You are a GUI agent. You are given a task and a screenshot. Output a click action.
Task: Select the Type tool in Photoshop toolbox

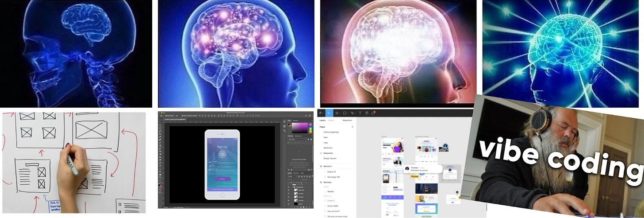[160, 166]
